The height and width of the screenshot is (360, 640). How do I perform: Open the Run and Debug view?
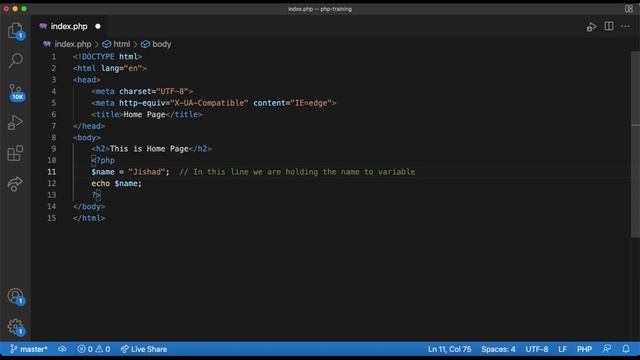15,122
